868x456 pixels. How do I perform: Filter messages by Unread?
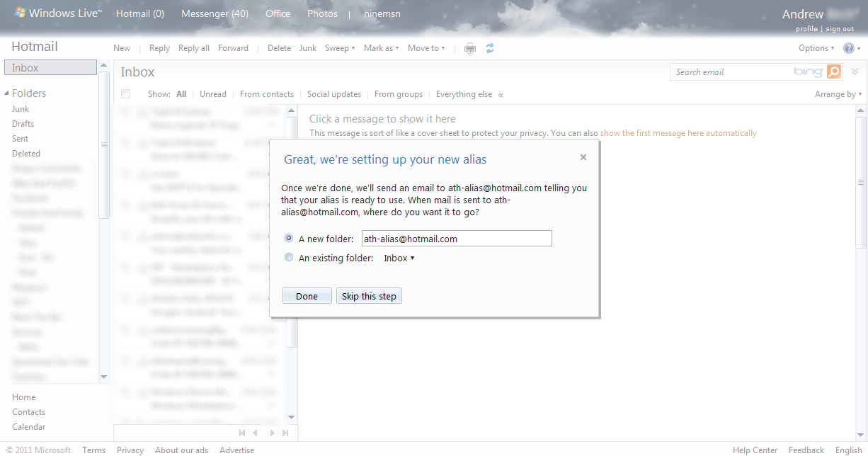click(213, 94)
